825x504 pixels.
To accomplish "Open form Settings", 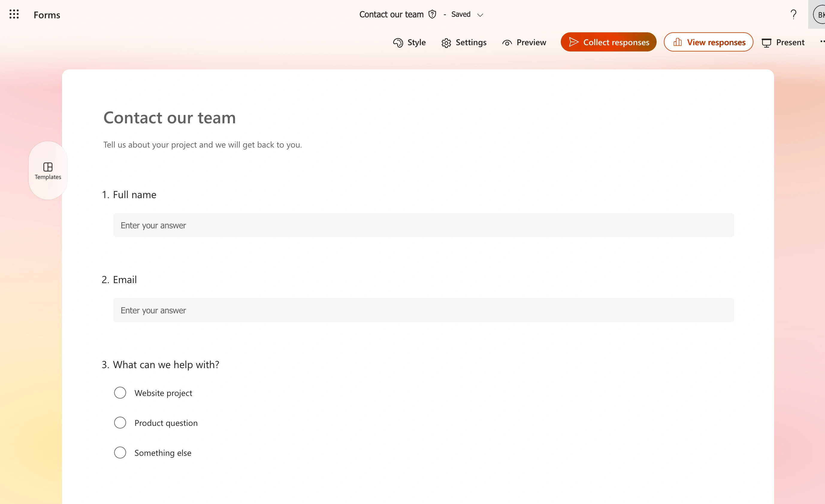I will point(464,42).
